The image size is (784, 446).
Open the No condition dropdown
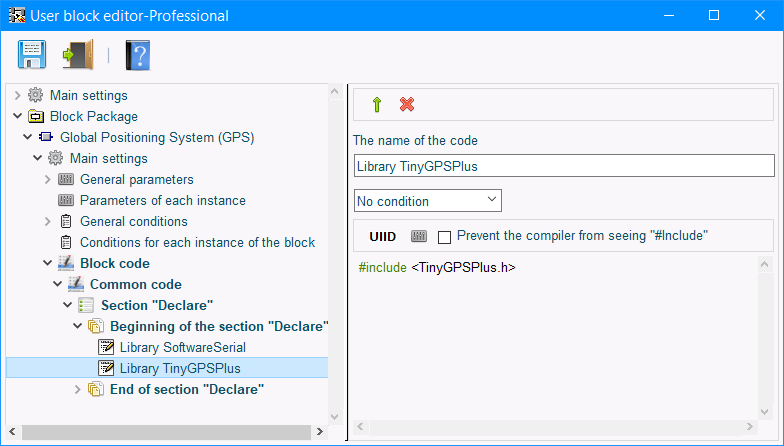tap(428, 200)
